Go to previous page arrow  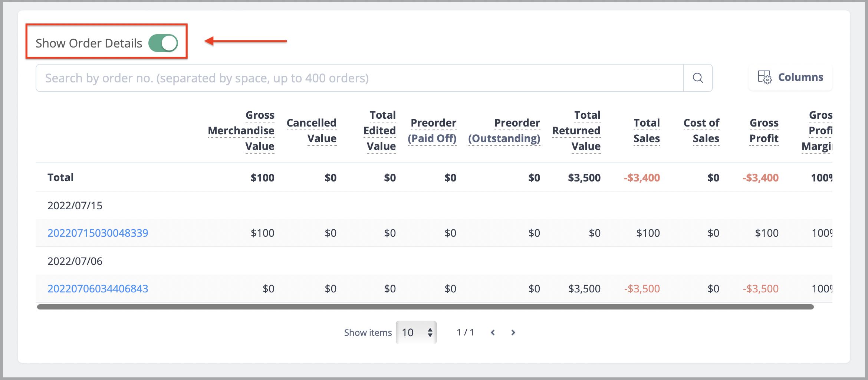493,332
